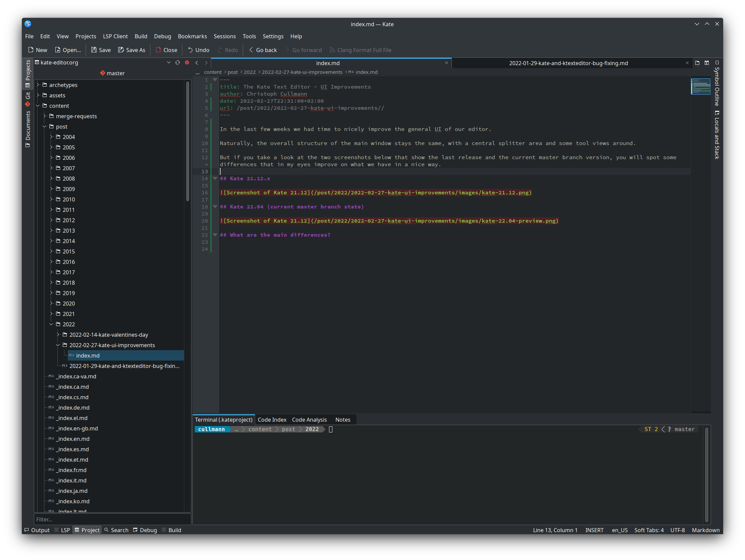This screenshot has height=560, width=745.
Task: Click Save As in toolbar
Action: pos(132,50)
